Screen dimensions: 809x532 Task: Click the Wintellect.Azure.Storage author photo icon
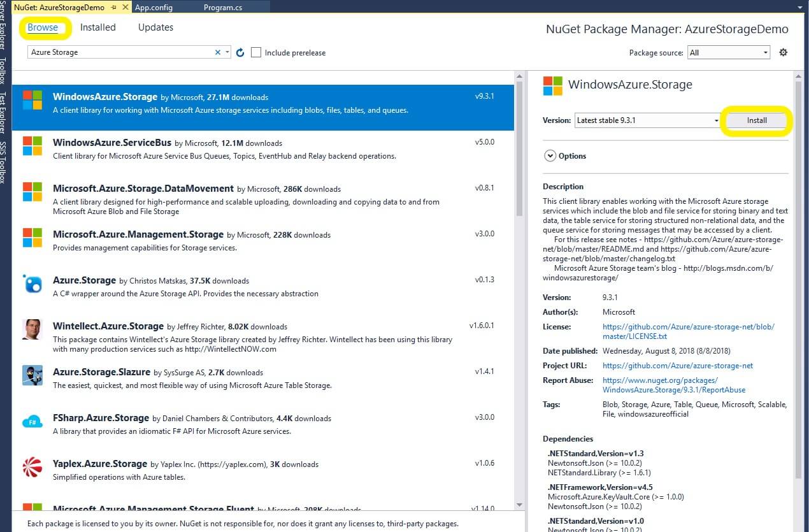click(x=32, y=329)
